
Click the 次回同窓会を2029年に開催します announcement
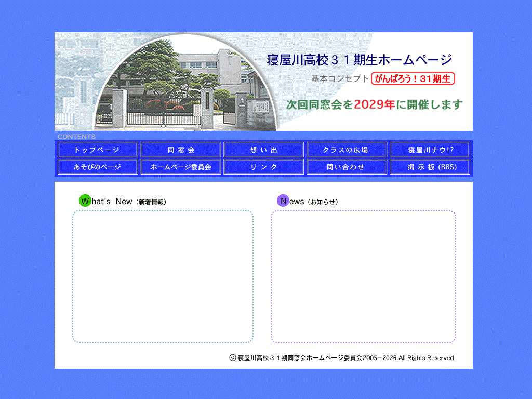tap(374, 104)
